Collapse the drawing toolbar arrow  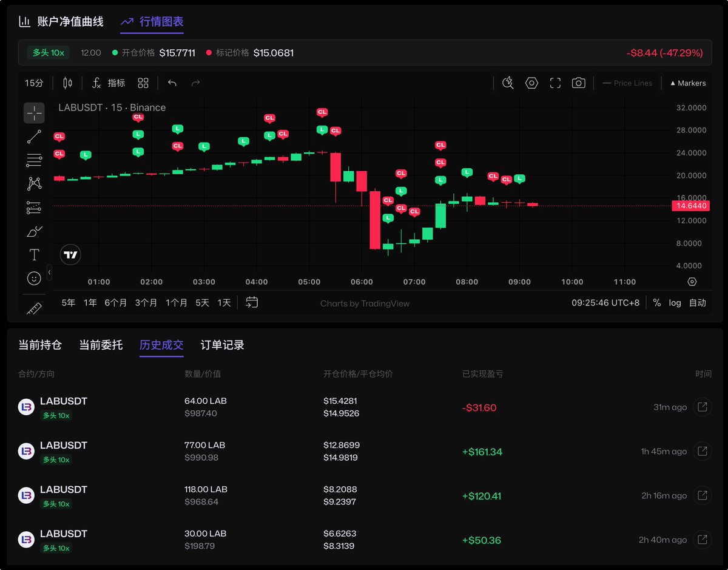49,274
